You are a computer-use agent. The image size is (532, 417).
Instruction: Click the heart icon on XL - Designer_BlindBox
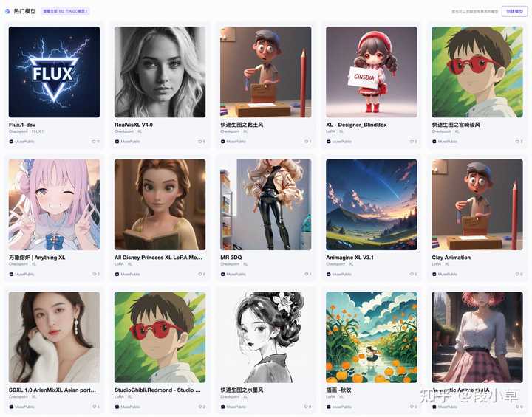tap(412, 142)
